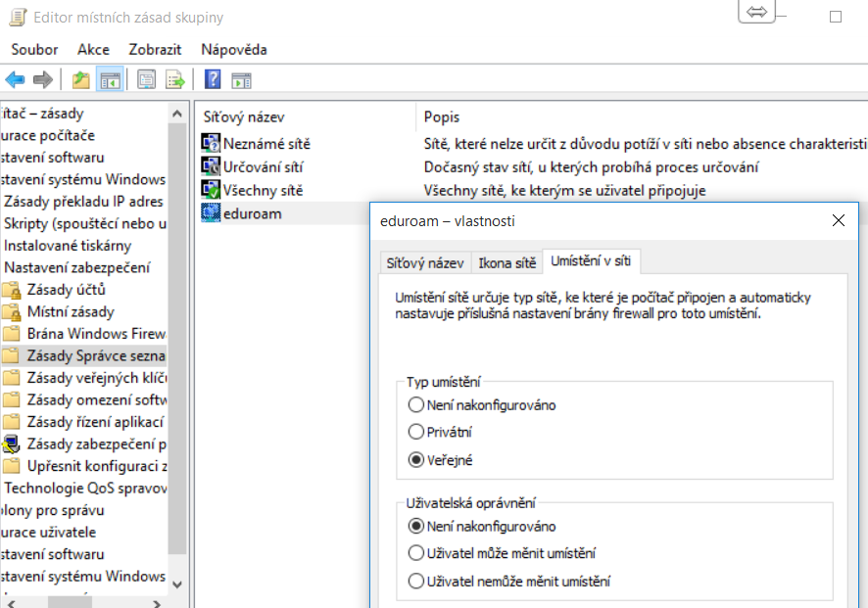
Task: Select Nastavení zabezpečení tree item
Action: (x=77, y=267)
